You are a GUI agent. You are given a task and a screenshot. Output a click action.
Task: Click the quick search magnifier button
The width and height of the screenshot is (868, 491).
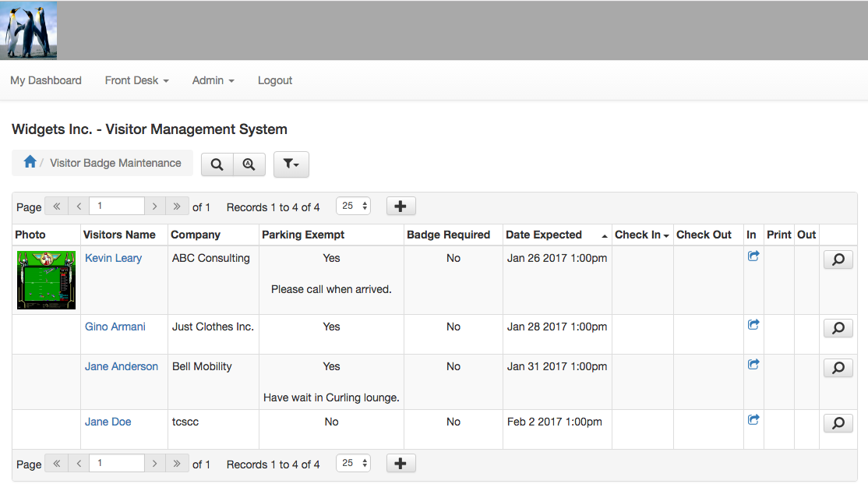[217, 164]
